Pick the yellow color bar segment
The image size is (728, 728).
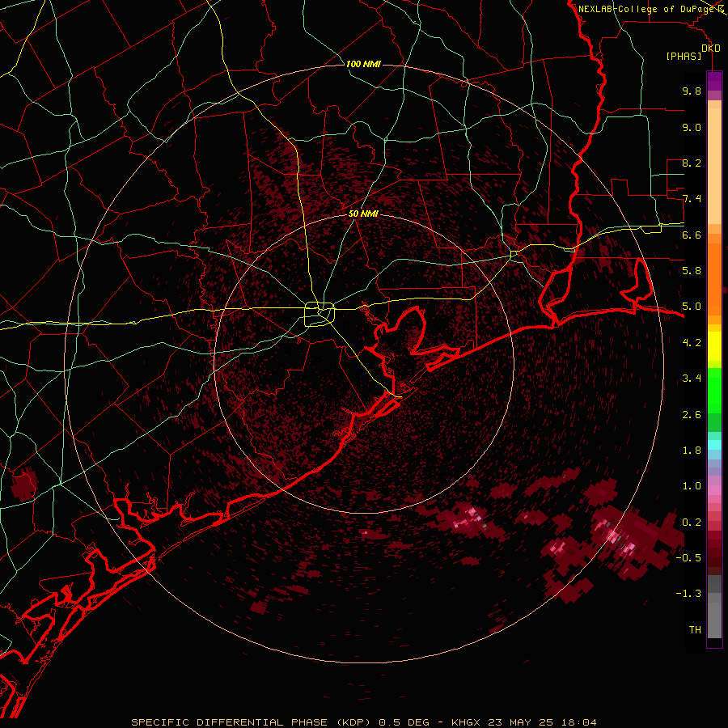(x=714, y=346)
